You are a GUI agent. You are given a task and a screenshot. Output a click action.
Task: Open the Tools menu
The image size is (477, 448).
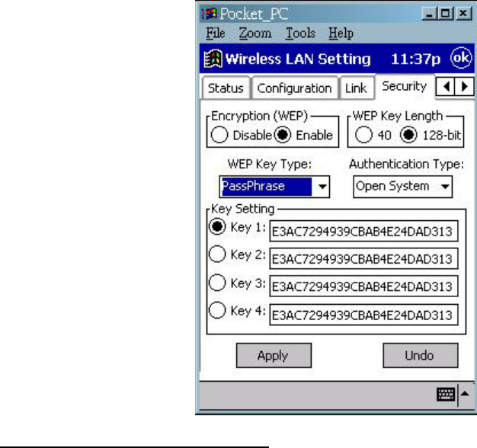(300, 34)
